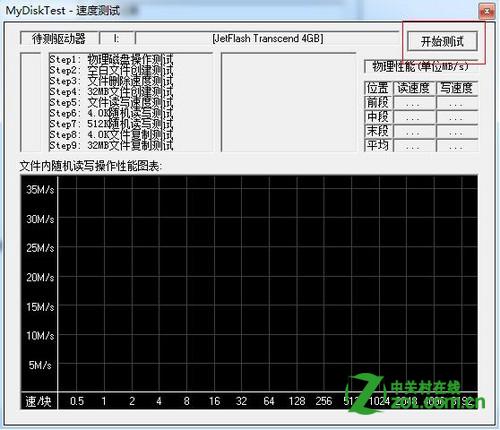Click the 20M/s axis label

[40, 277]
